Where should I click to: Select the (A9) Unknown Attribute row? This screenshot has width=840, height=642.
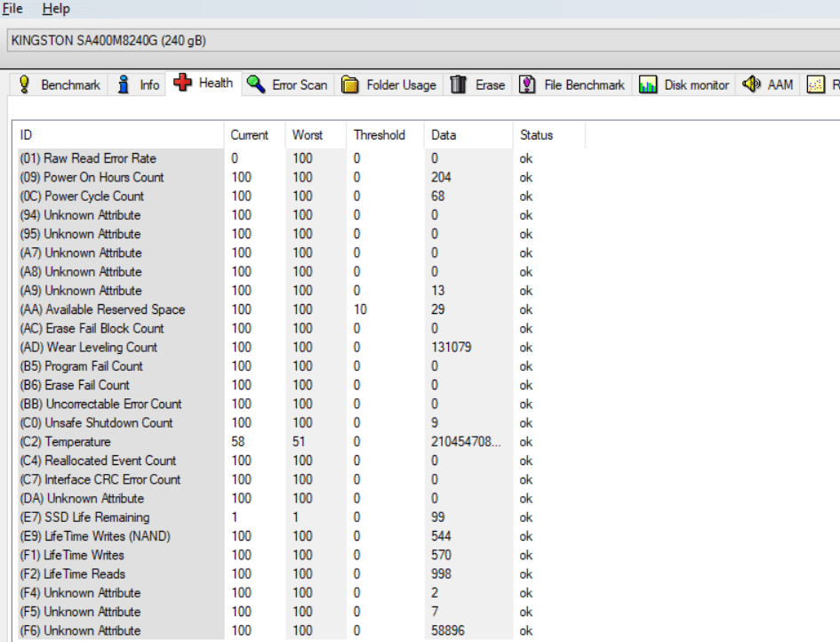(300, 291)
